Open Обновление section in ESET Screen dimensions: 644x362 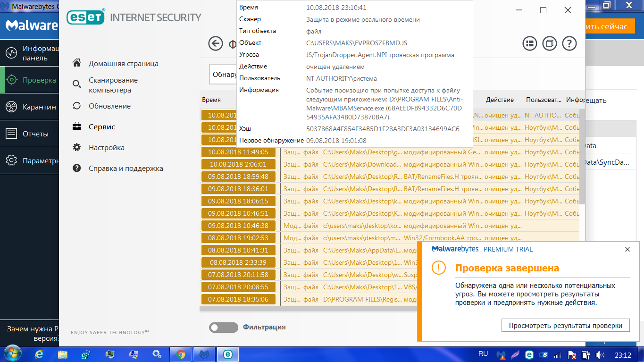[x=110, y=106]
